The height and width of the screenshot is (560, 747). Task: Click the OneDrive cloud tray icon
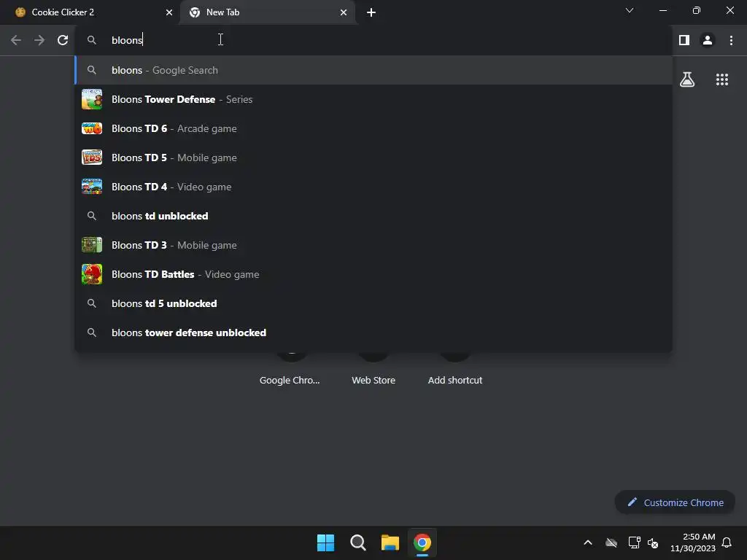[x=611, y=542]
